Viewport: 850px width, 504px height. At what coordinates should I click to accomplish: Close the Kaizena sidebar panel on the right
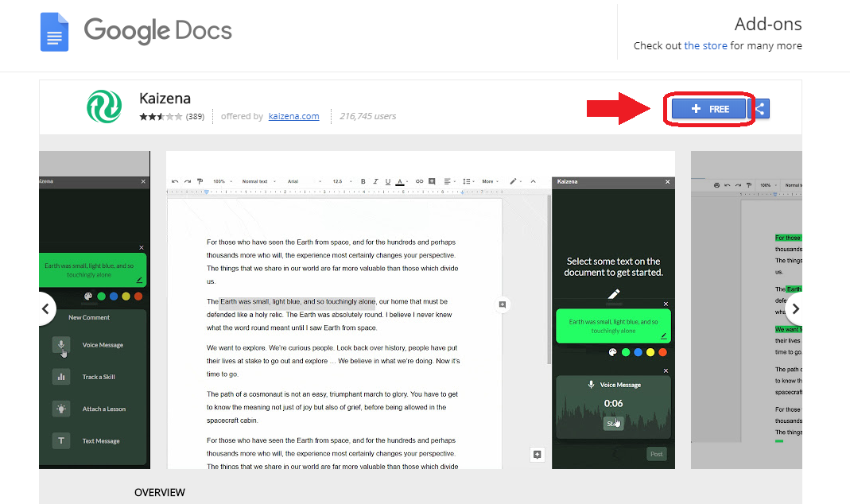668,181
